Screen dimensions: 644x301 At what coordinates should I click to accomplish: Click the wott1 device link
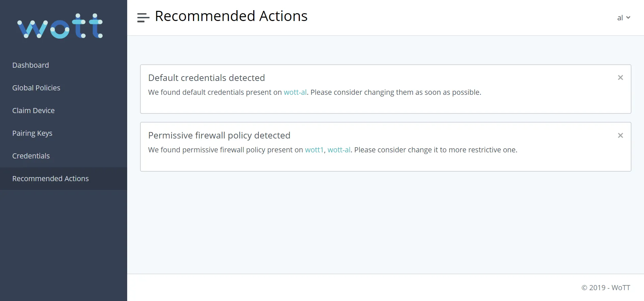[314, 150]
